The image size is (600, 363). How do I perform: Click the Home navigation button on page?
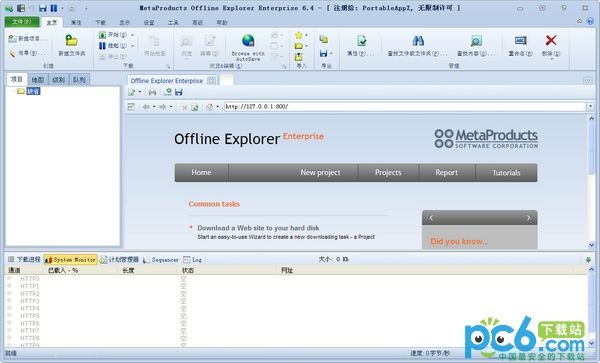point(201,173)
